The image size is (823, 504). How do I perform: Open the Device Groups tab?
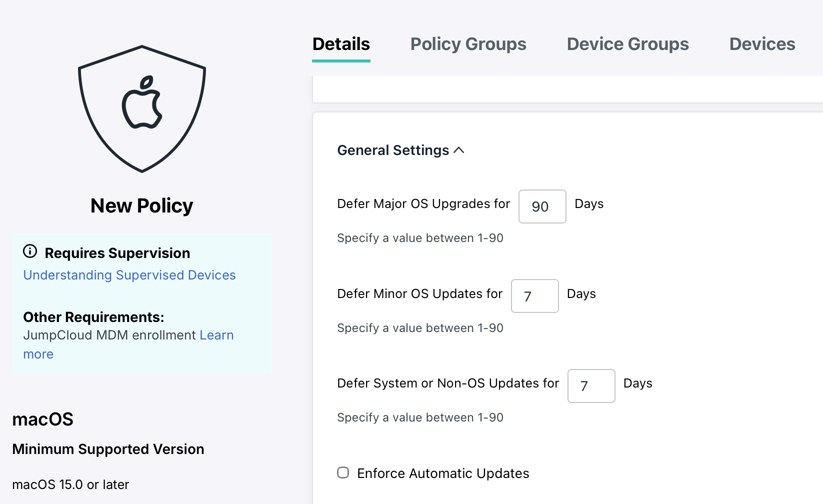click(x=627, y=44)
